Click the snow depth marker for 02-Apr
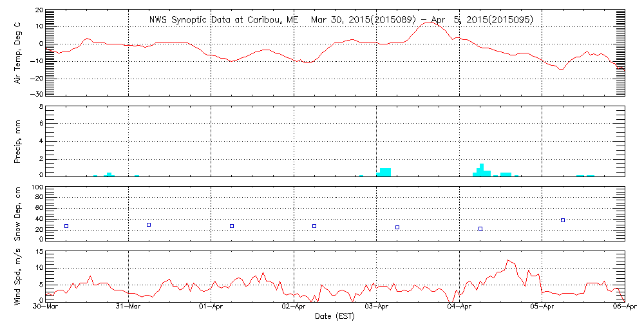Viewport: 644px width, 322px height. pyautogui.click(x=314, y=226)
